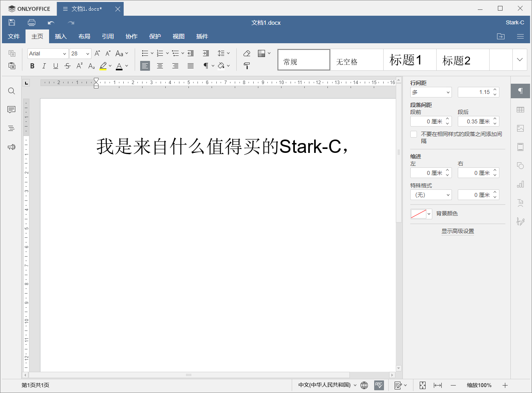The width and height of the screenshot is (532, 393).
Task: Click Fit to page icon in status bar
Action: tap(422, 385)
